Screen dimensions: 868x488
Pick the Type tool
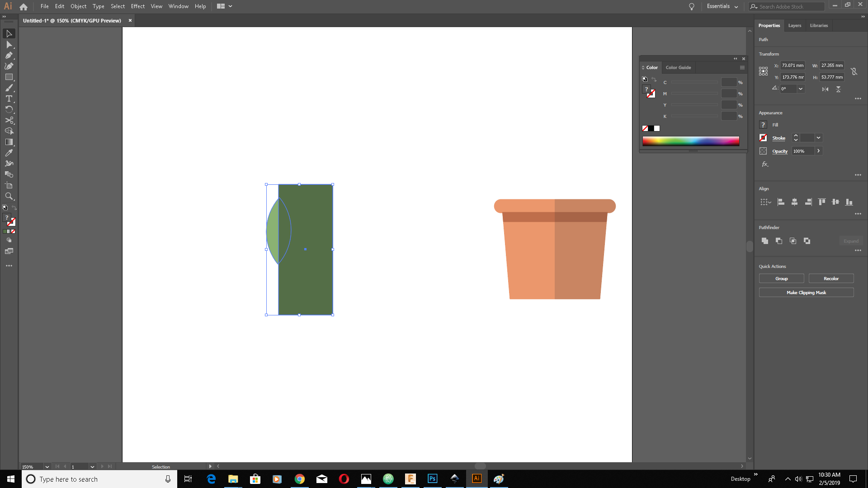pyautogui.click(x=9, y=99)
